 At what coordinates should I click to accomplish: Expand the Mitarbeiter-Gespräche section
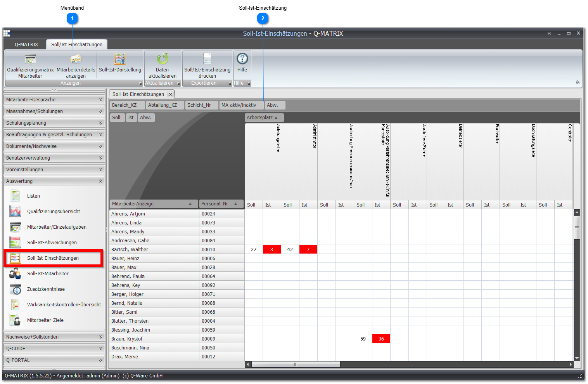[54, 100]
